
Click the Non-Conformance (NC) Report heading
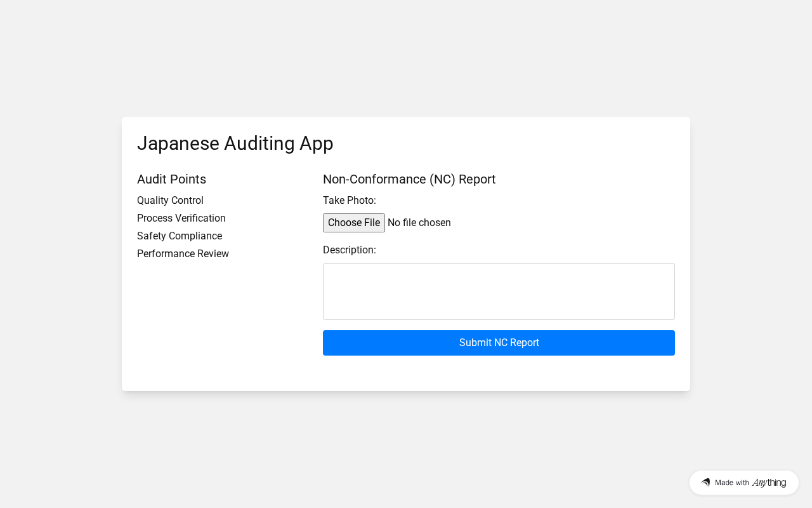tap(409, 179)
